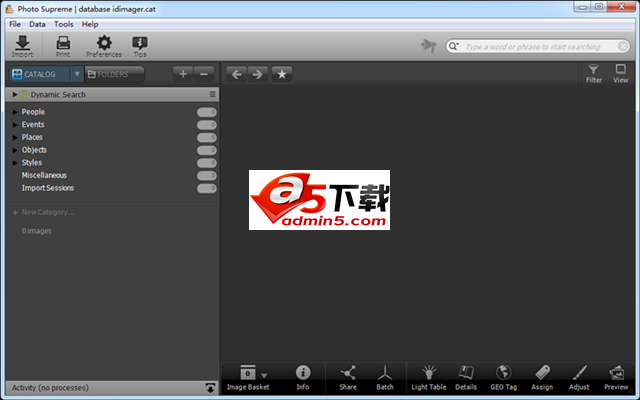Open the Info panel
This screenshot has width=640, height=400.
tap(303, 378)
